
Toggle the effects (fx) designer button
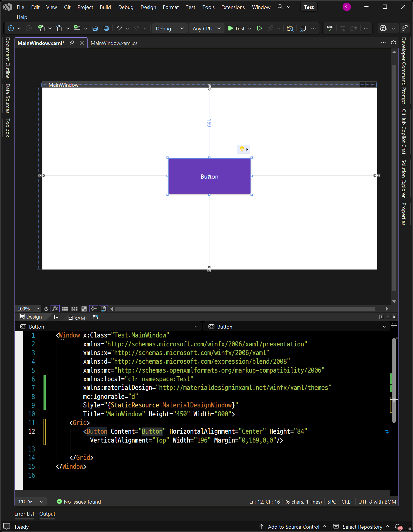click(x=55, y=309)
